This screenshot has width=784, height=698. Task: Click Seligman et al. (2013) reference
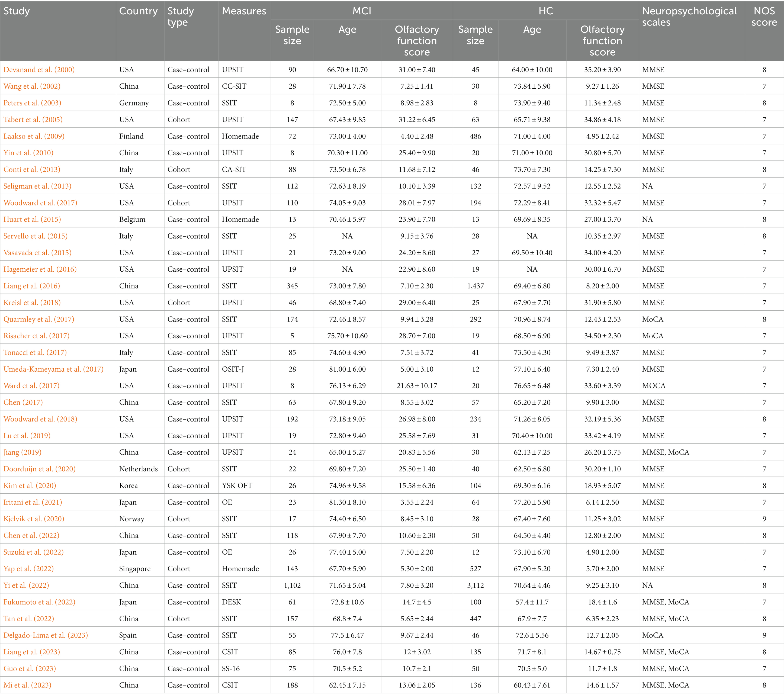coord(38,186)
